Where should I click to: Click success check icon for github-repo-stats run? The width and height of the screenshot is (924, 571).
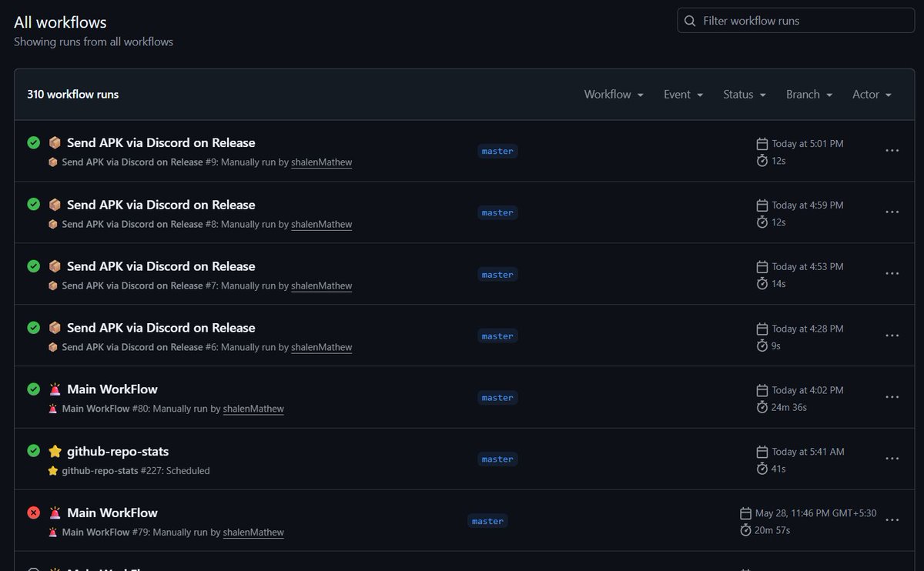pyautogui.click(x=33, y=450)
